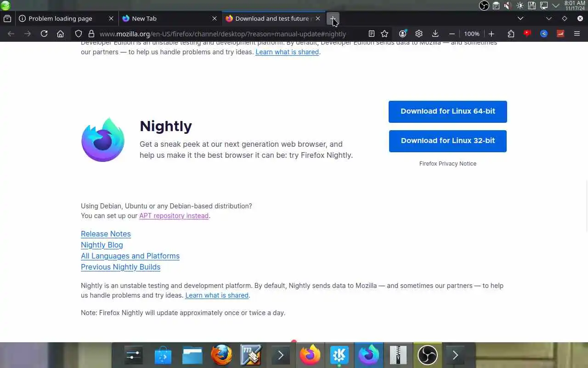Open the clipboard tray icon

(x=496, y=6)
